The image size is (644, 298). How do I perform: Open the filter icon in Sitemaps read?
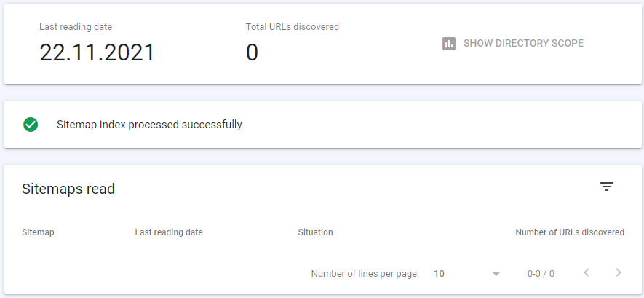tap(607, 187)
